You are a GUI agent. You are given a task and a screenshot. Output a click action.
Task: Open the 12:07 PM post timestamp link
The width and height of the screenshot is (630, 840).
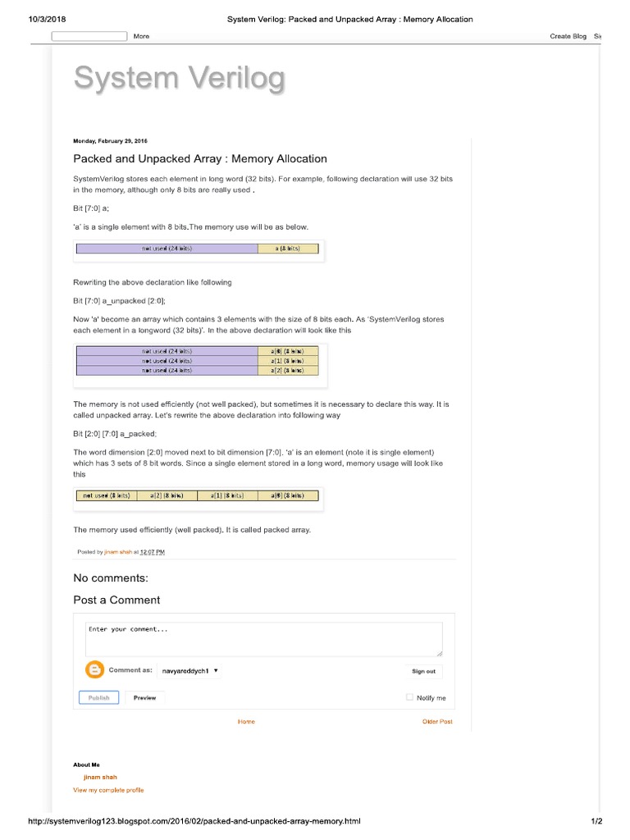[153, 552]
